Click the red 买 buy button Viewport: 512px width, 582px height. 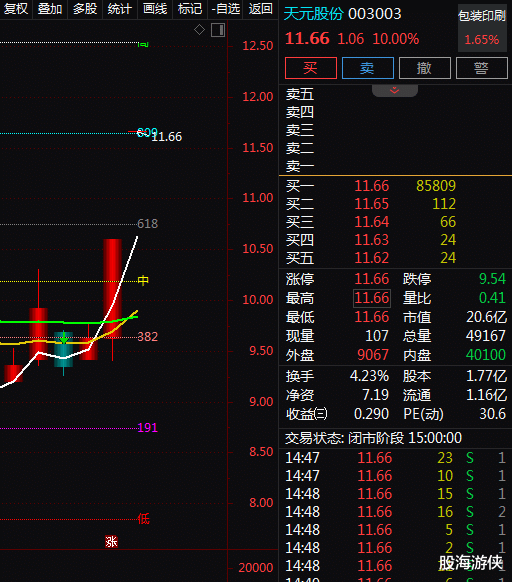click(311, 68)
